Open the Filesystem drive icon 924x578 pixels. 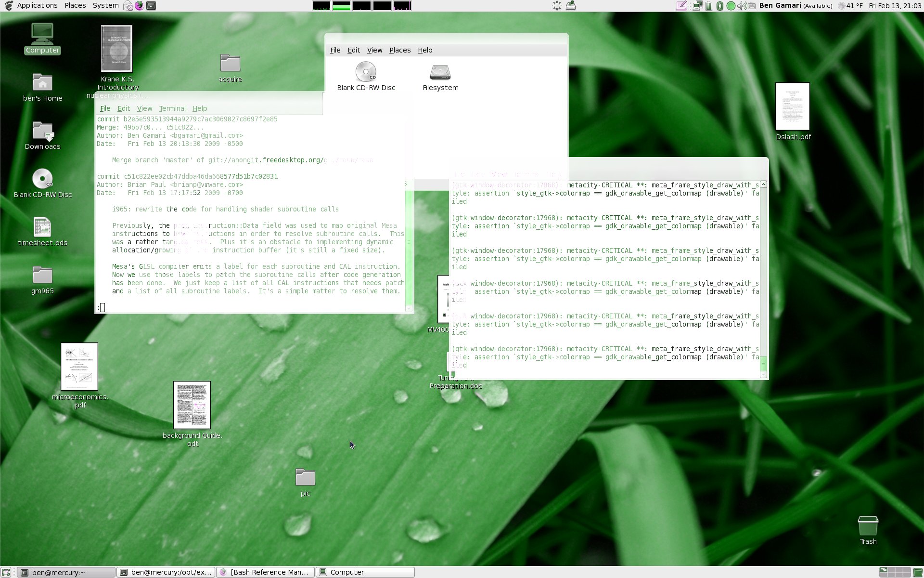point(440,73)
